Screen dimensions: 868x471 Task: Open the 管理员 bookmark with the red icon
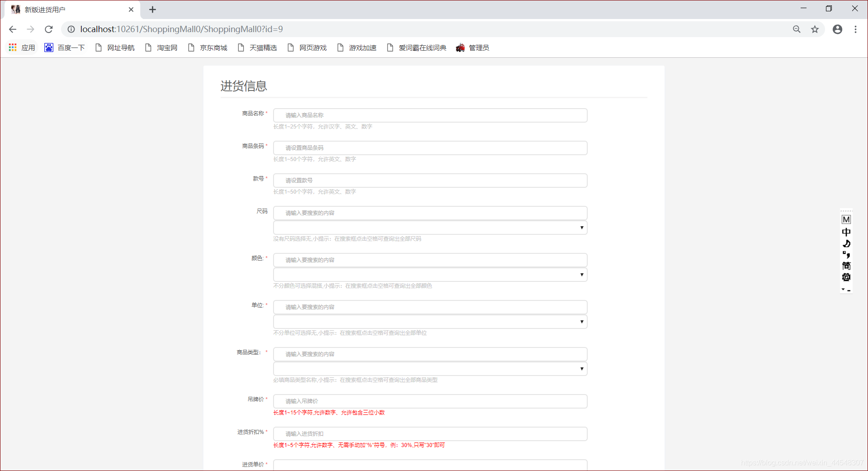pyautogui.click(x=473, y=48)
